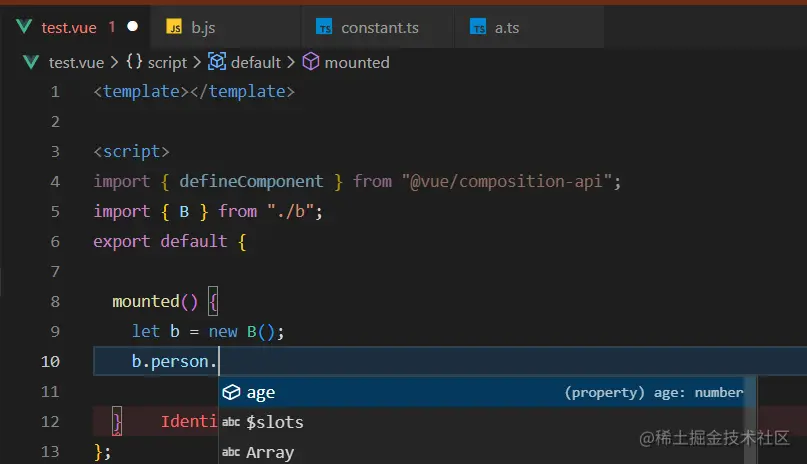Click the Vue icon in the breadcrumb
Image resolution: width=807 pixels, height=464 pixels.
(x=31, y=62)
